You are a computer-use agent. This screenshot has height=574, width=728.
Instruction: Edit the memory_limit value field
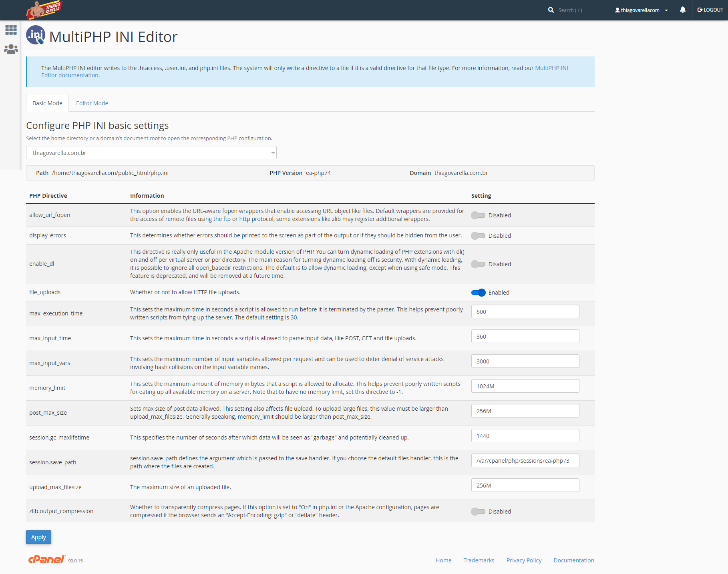[x=525, y=386]
